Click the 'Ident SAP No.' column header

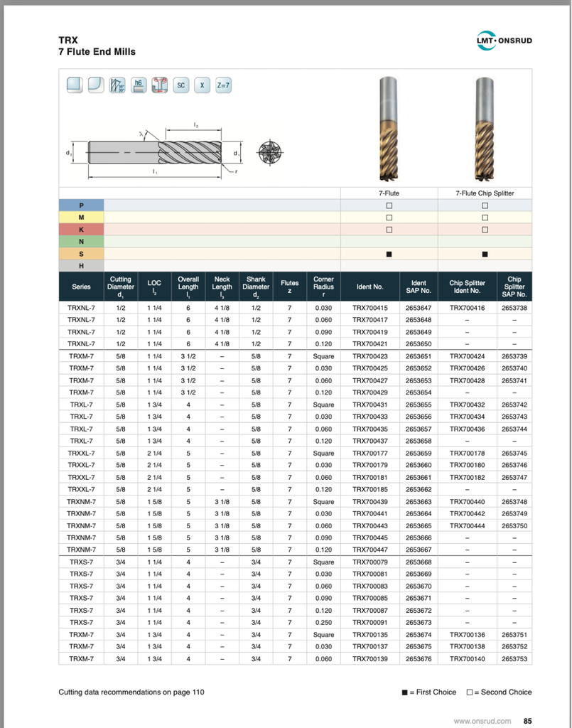(x=419, y=287)
